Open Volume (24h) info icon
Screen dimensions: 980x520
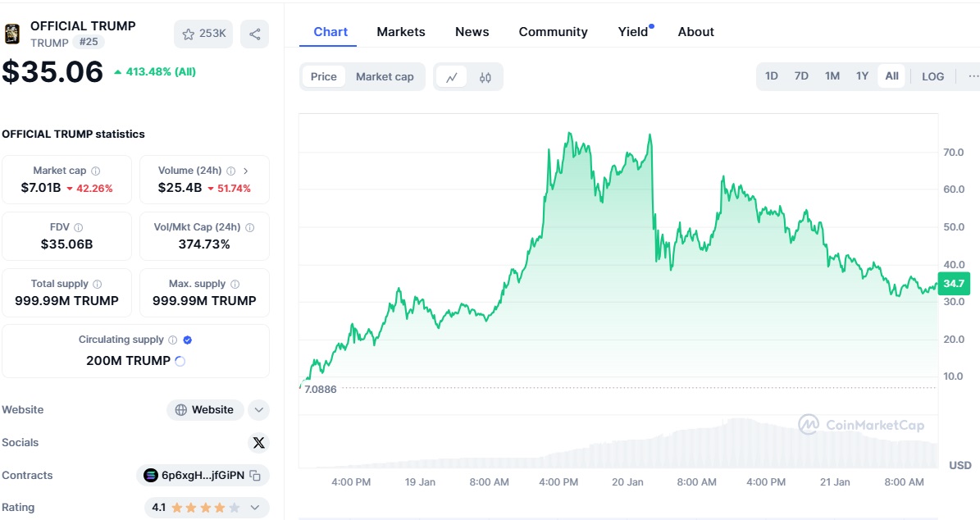click(x=231, y=171)
